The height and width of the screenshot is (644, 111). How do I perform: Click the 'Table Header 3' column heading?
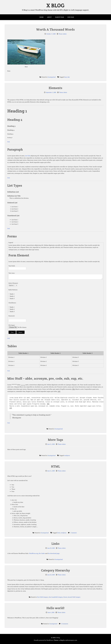(x=87, y=353)
